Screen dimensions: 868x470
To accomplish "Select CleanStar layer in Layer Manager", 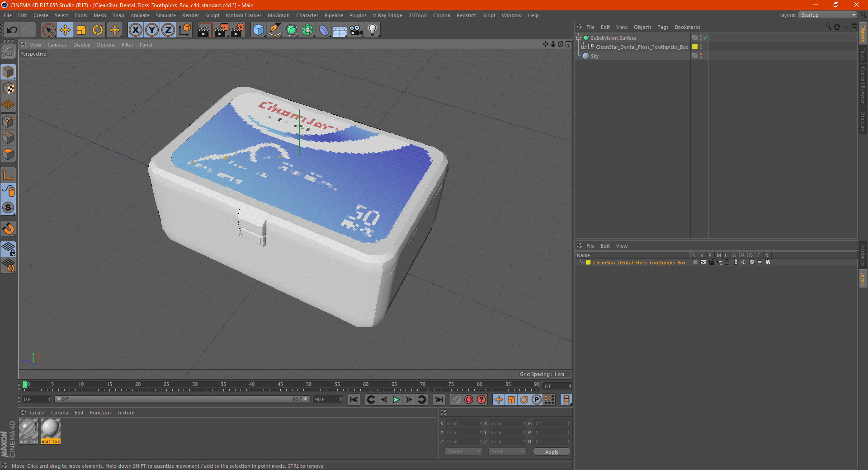I will click(x=639, y=263).
